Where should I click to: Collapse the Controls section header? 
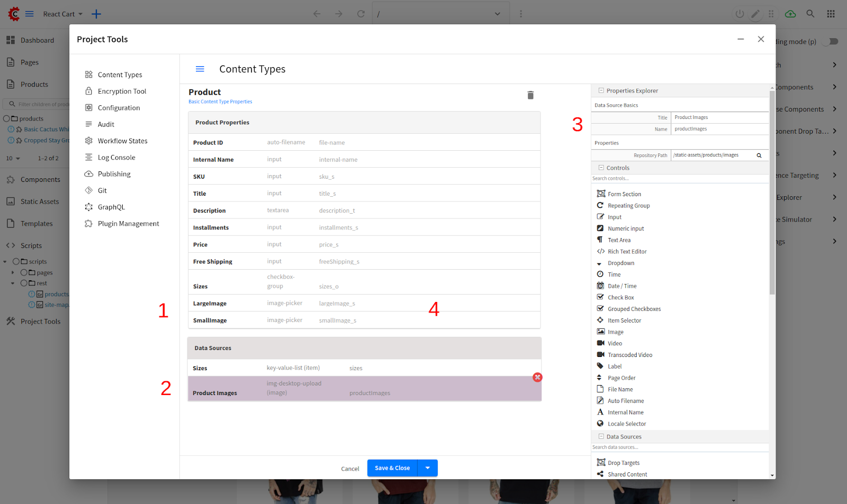pos(601,168)
